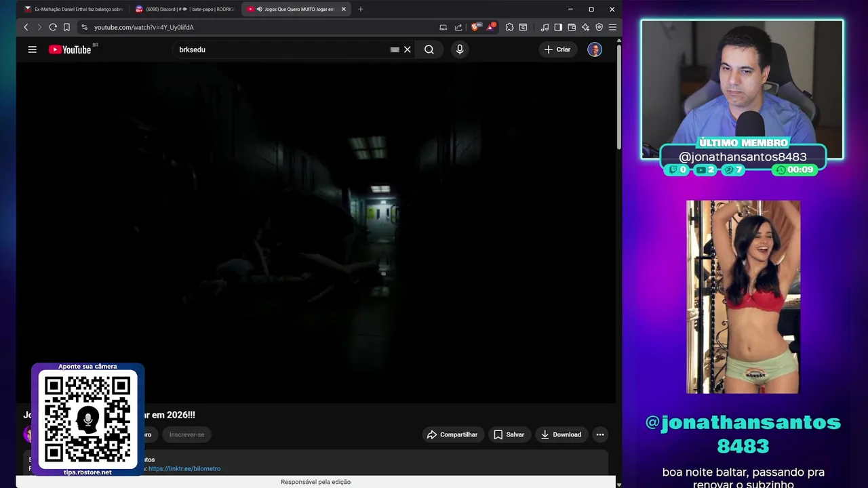Close the Jogos Que Quero tab
The width and height of the screenshot is (868, 488).
coord(343,9)
